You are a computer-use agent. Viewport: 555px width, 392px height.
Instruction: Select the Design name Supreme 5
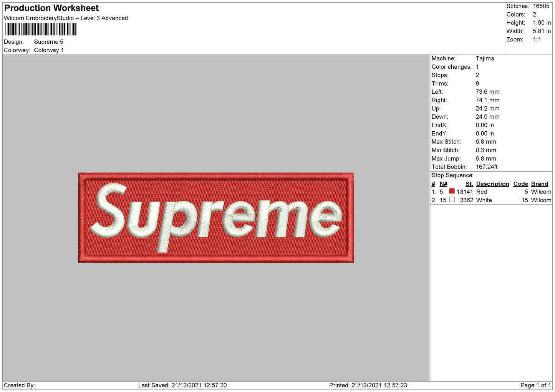48,42
